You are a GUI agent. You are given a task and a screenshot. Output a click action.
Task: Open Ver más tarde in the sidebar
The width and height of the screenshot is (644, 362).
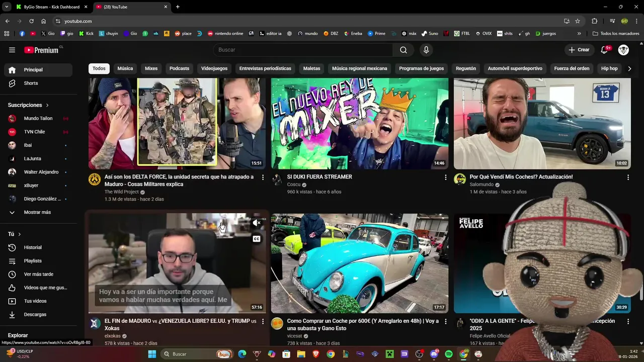pos(38,274)
